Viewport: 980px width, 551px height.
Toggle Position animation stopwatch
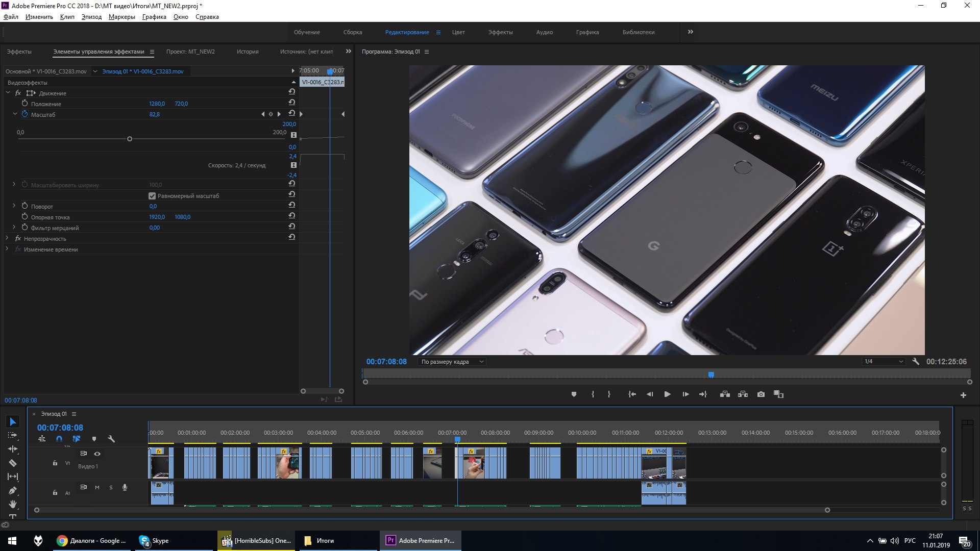pyautogui.click(x=24, y=103)
